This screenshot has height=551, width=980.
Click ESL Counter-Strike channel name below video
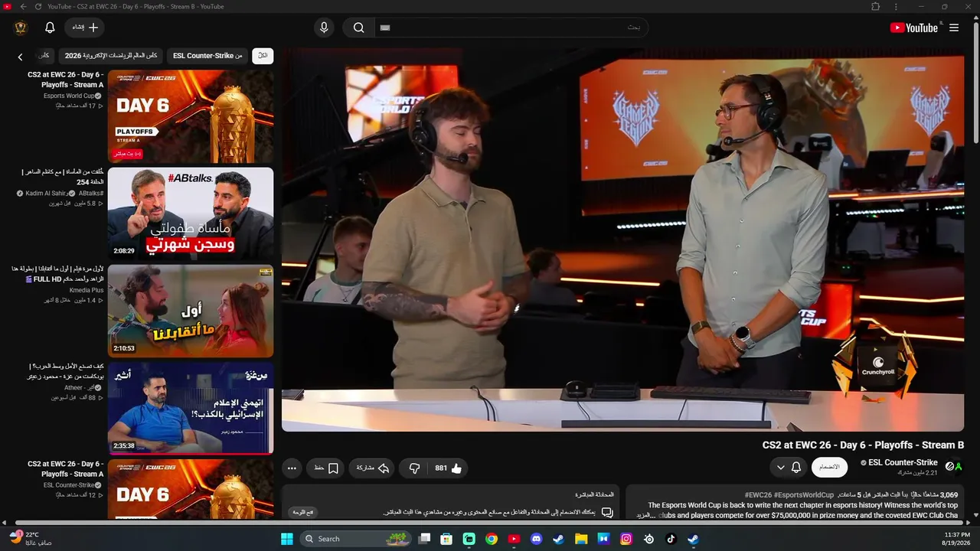tap(903, 462)
